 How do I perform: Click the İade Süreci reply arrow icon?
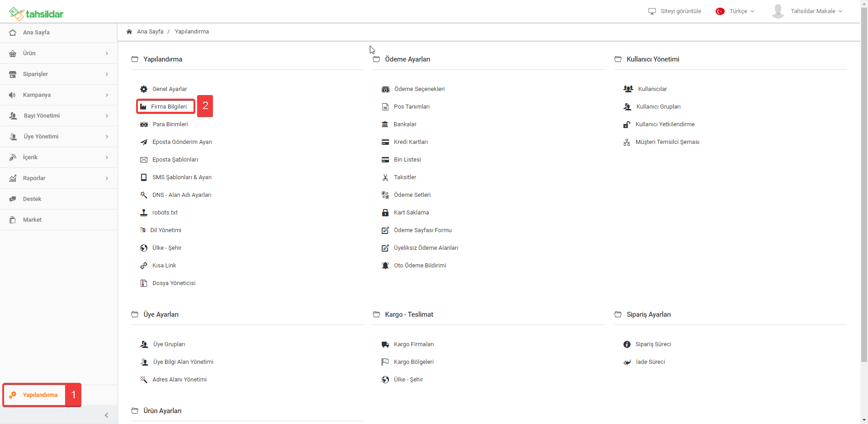(x=627, y=362)
